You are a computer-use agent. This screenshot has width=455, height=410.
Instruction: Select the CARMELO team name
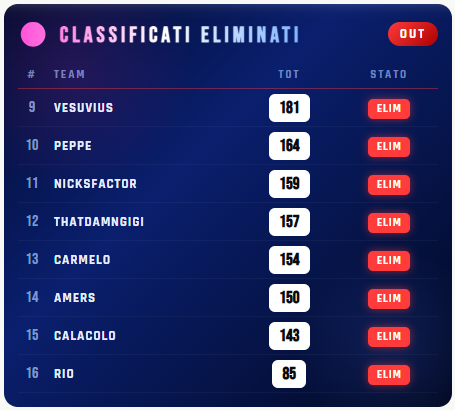pyautogui.click(x=82, y=260)
